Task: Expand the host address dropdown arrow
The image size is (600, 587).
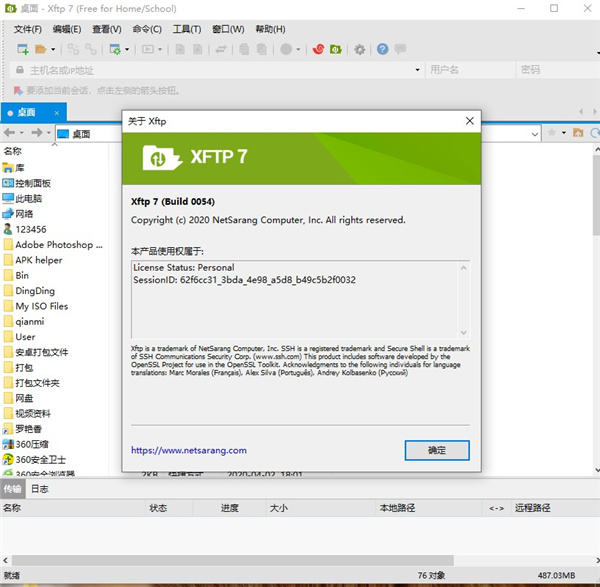Action: pyautogui.click(x=417, y=70)
